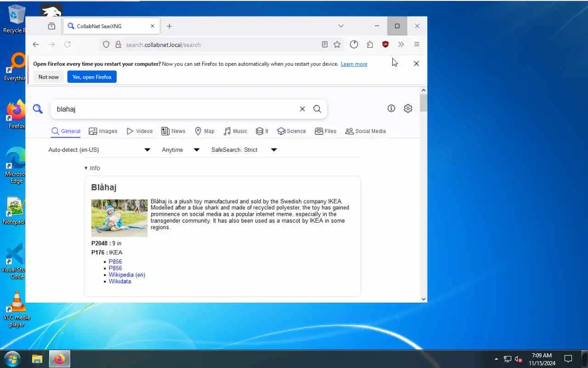This screenshot has height=368, width=588.
Task: Open Firefox hamburger application menu
Action: (417, 45)
